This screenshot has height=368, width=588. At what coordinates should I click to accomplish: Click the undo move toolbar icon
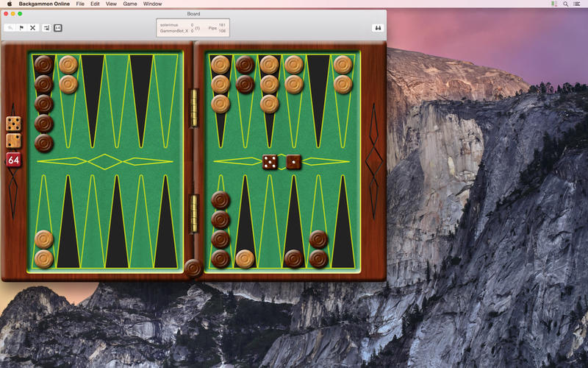(x=10, y=28)
